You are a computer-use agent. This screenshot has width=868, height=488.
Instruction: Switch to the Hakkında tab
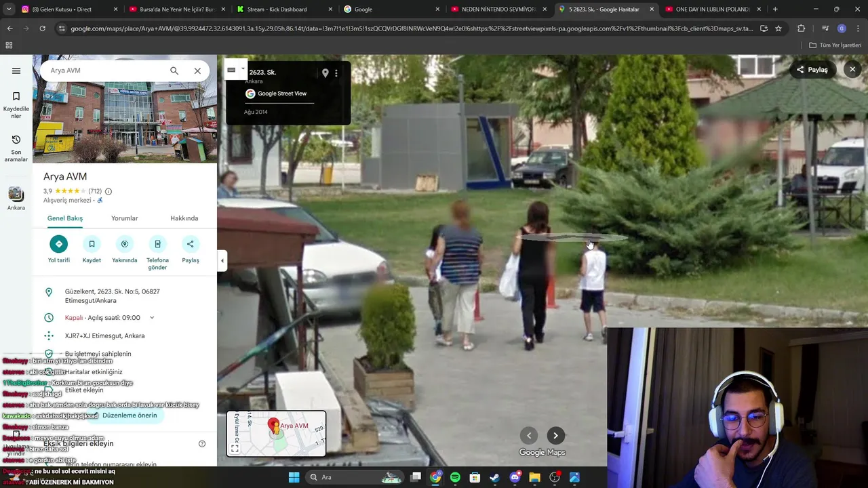click(184, 218)
